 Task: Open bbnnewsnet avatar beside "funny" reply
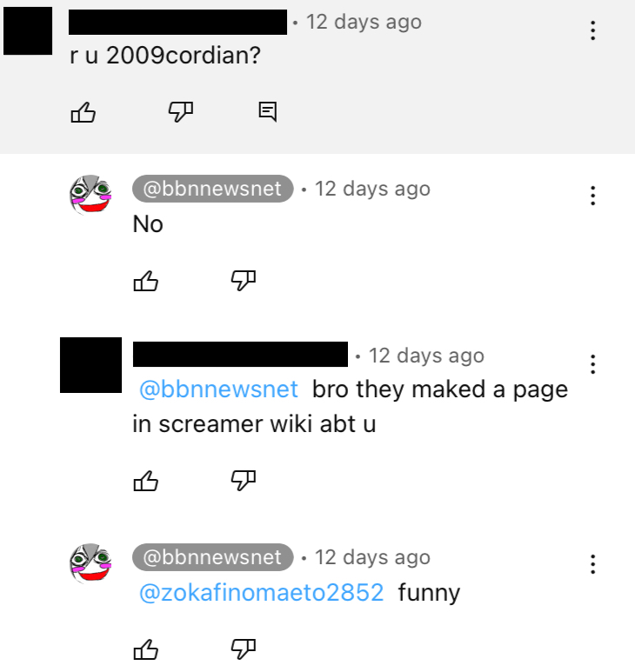(90, 563)
